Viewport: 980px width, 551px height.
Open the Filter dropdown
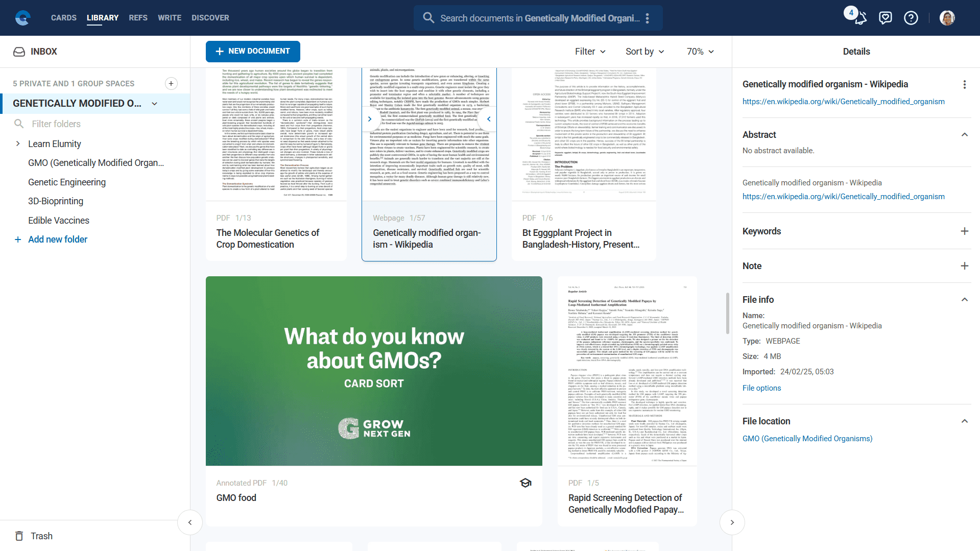pyautogui.click(x=590, y=52)
